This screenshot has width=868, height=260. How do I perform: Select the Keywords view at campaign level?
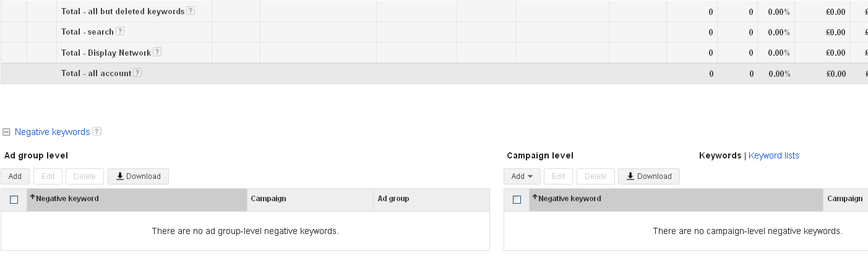[x=720, y=155]
